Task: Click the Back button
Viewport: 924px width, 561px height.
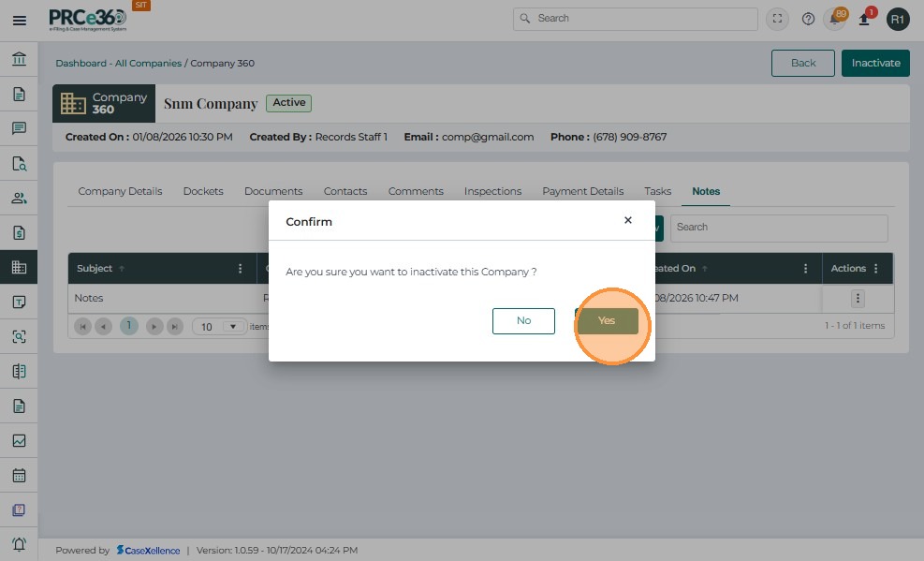Action: click(x=802, y=63)
